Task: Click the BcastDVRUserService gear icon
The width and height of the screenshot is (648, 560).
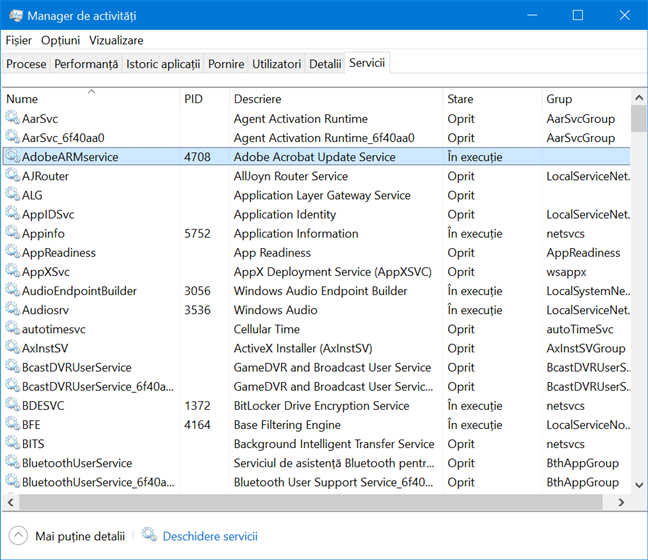Action: (x=12, y=367)
